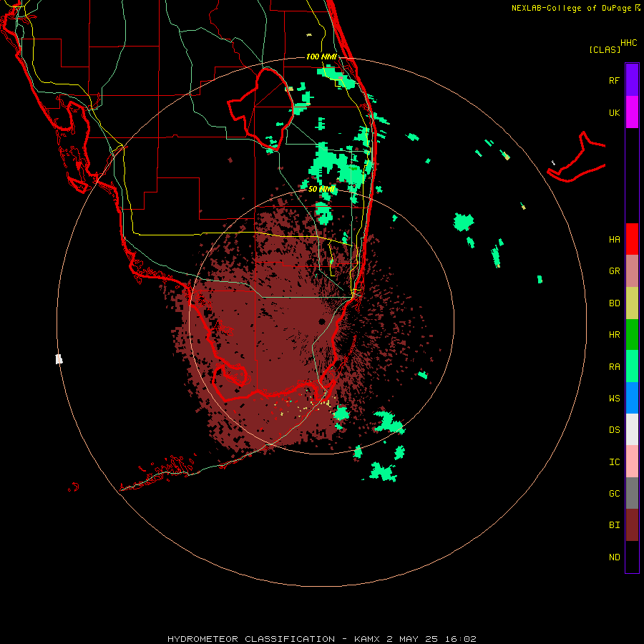Click the RA light green swatch

[x=632, y=366]
